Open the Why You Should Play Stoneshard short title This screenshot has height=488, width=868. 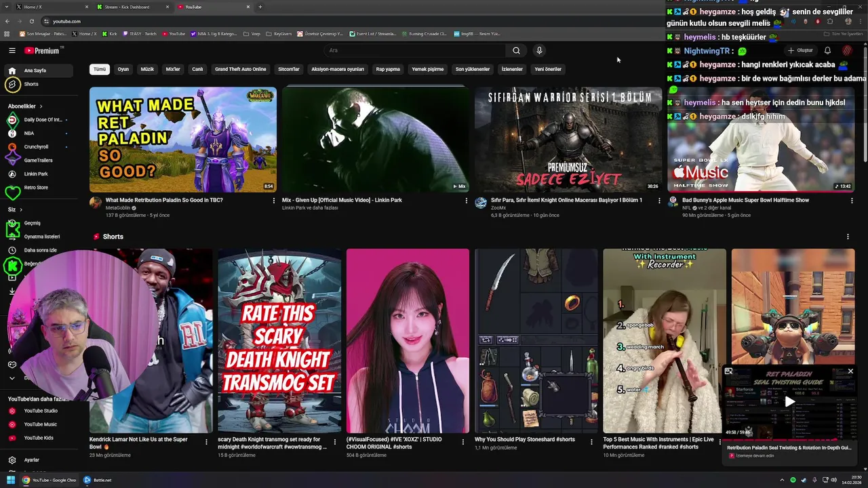[x=525, y=439]
